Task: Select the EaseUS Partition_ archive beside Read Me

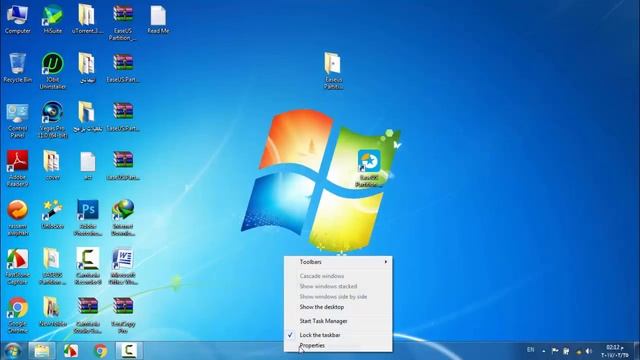Action: click(123, 22)
